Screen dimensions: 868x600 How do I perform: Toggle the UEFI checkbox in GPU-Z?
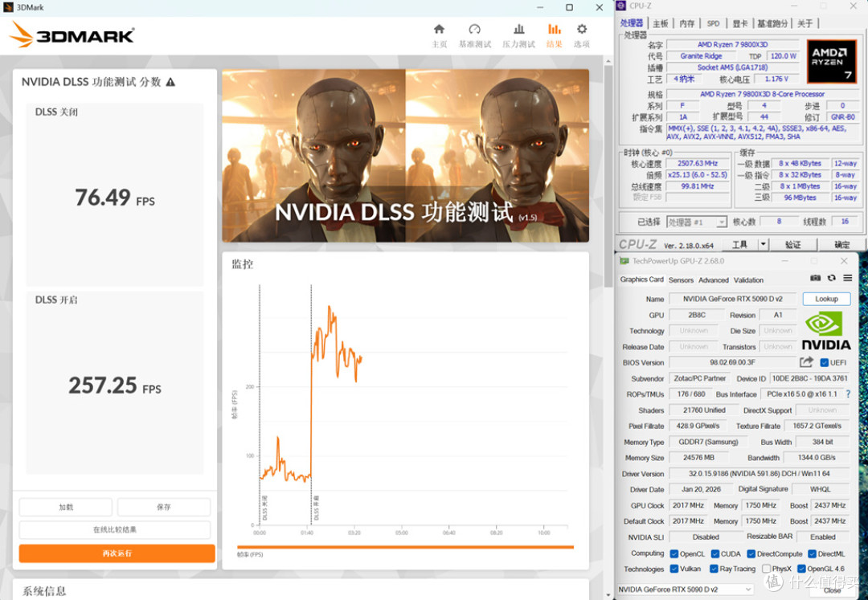tap(825, 363)
